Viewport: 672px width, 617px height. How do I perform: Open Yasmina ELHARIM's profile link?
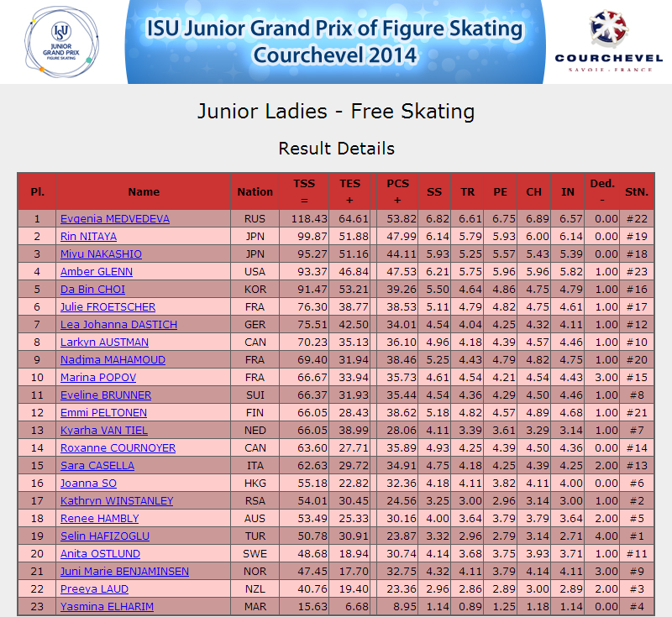[x=107, y=606]
